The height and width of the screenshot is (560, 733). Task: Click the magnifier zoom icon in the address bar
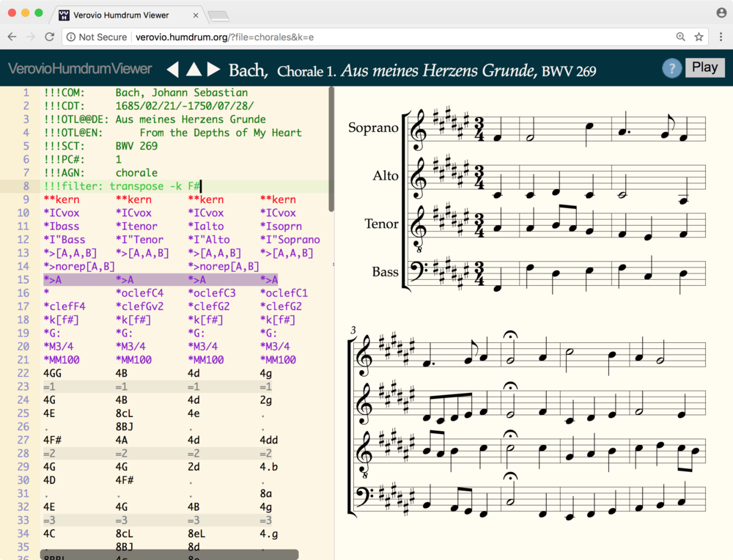pos(680,36)
